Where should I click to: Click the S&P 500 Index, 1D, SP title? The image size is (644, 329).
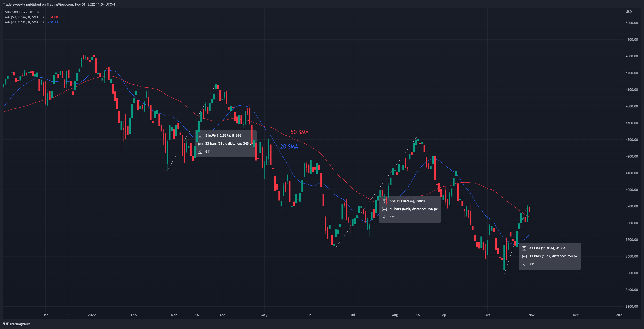22,12
